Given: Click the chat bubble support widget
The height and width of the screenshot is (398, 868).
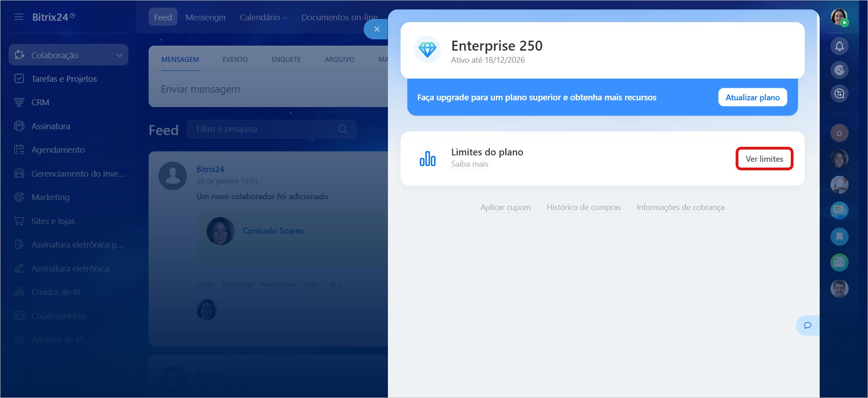Looking at the screenshot, I should 807,325.
